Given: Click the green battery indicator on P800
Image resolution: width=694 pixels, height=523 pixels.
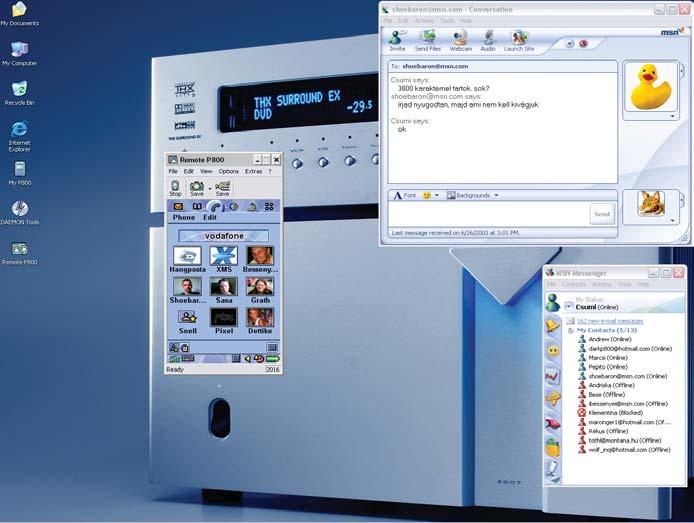Looking at the screenshot, I should (x=273, y=358).
